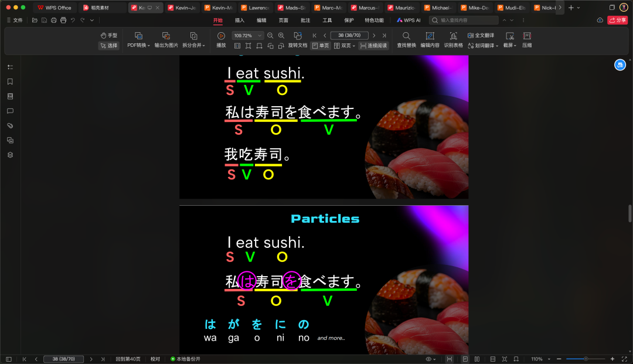Viewport: 633px width, 364px height.
Task: Open the status bar 110% zoom dropdown
Action: coord(549,359)
